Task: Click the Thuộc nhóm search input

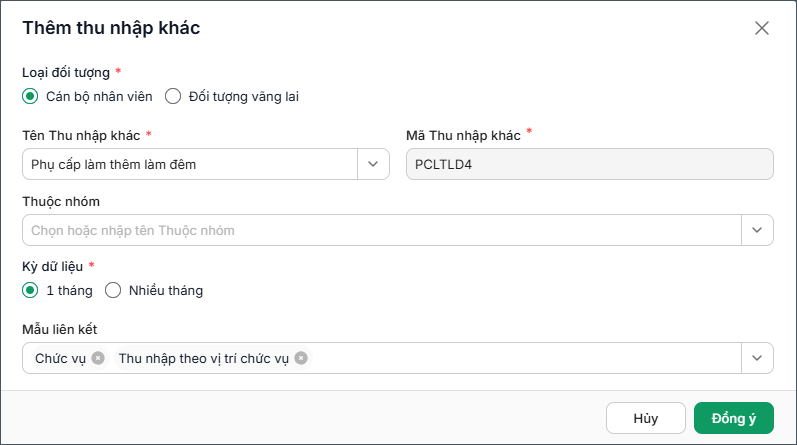Action: pos(382,230)
